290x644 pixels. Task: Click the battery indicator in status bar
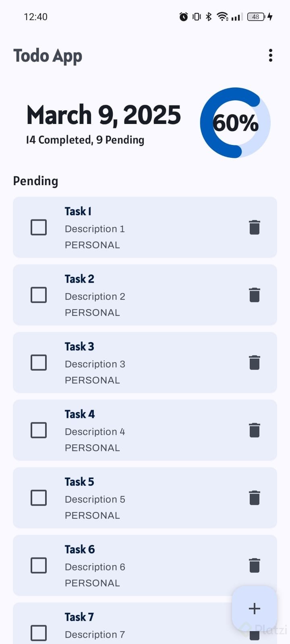tap(256, 17)
